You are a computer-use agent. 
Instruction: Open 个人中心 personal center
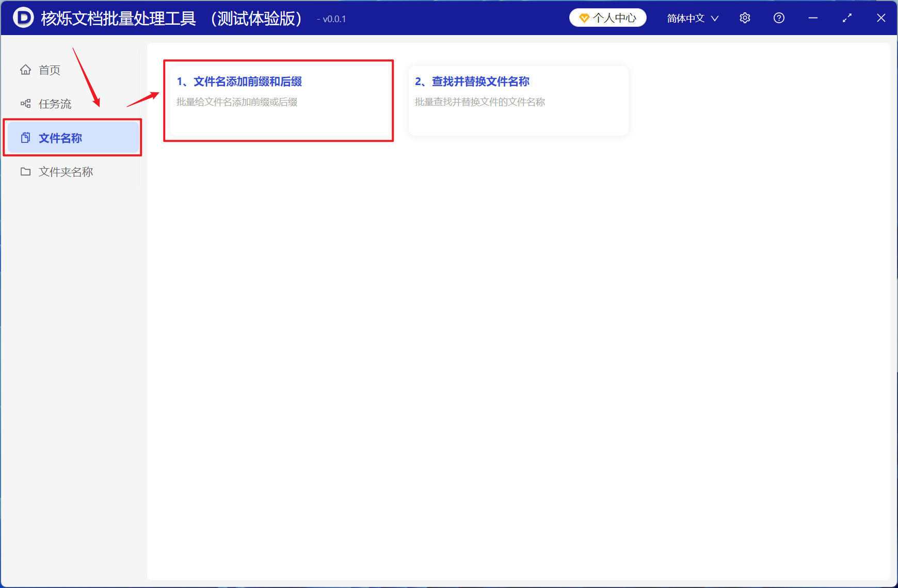(608, 18)
